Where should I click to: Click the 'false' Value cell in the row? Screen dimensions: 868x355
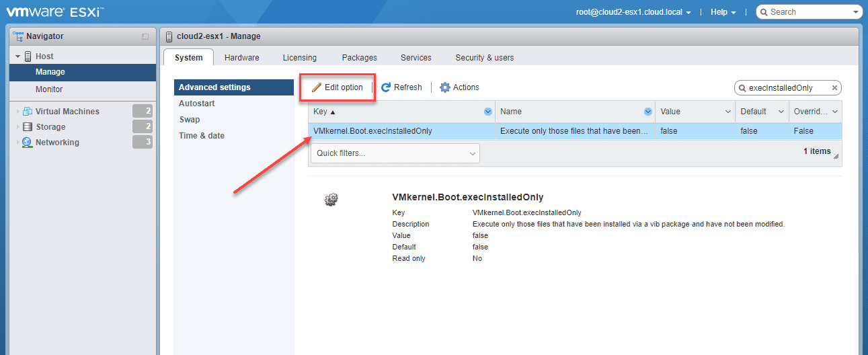point(695,131)
